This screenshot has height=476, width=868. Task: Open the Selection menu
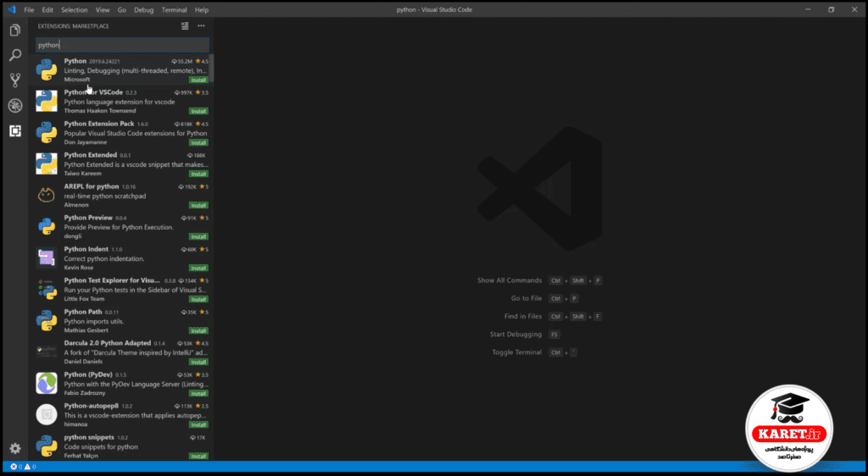click(75, 10)
